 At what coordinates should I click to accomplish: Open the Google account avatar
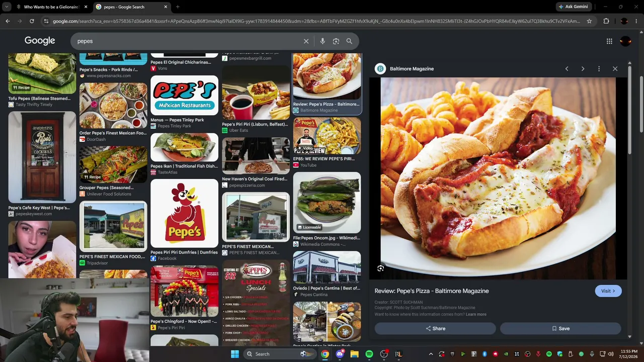click(x=625, y=41)
